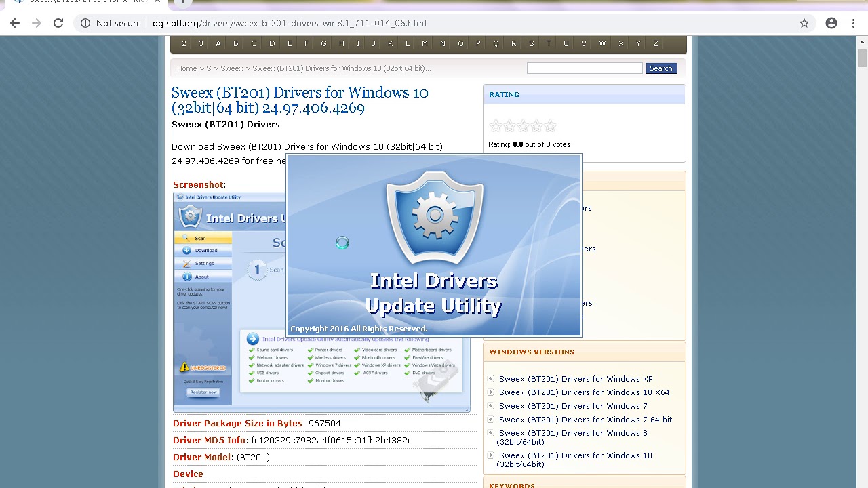Click the address bar URL
Image resolution: width=868 pixels, height=488 pixels.
290,23
